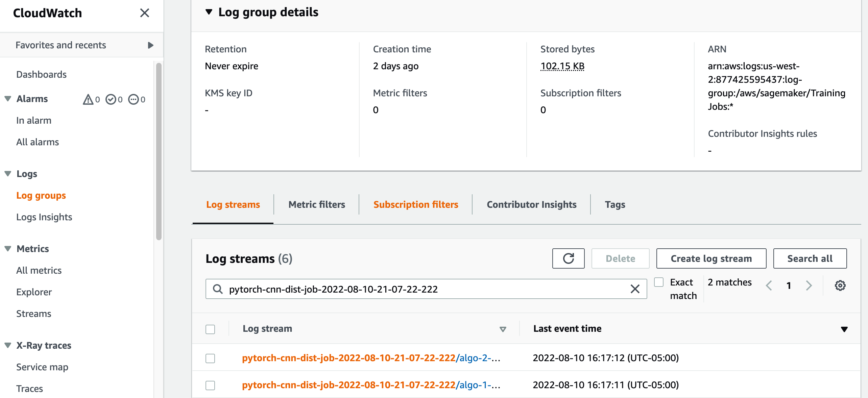868x398 pixels.
Task: Tick the select-all log streams checkbox
Action: click(x=210, y=329)
